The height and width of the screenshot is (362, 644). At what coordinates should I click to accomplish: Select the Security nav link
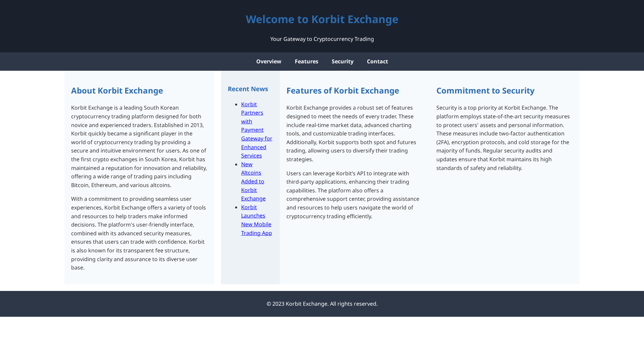(x=342, y=61)
